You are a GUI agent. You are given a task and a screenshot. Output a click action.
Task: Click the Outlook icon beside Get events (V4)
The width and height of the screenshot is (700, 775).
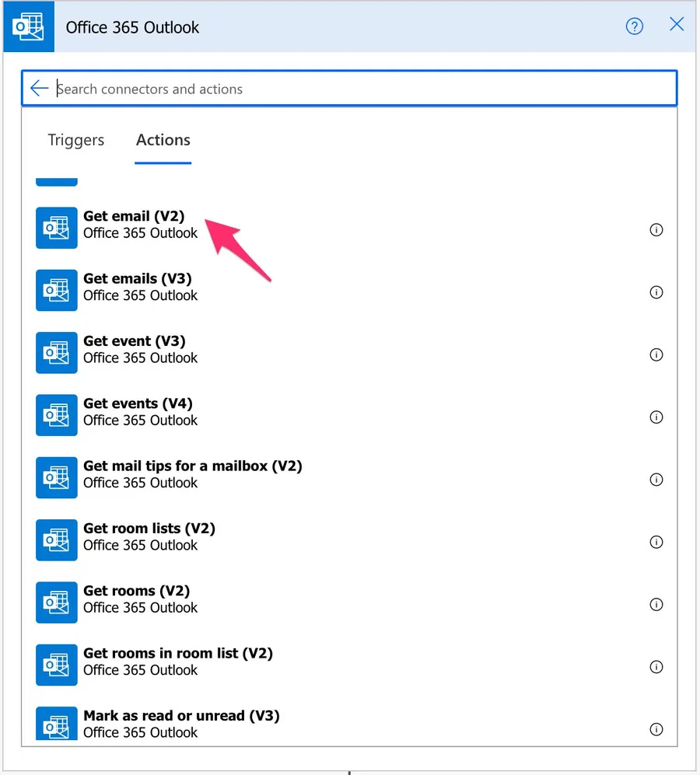tap(57, 415)
